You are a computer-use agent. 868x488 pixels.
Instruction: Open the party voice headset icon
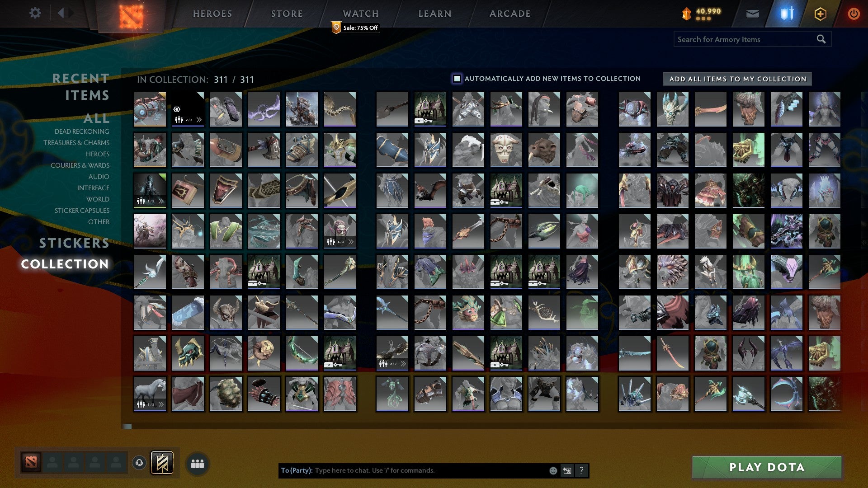click(x=139, y=463)
